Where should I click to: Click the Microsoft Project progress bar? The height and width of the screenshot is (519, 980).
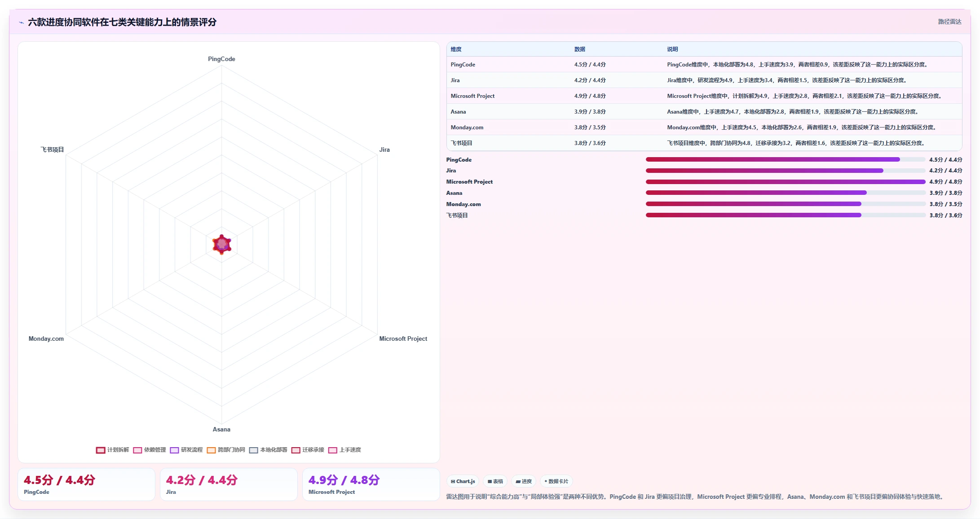coord(786,182)
